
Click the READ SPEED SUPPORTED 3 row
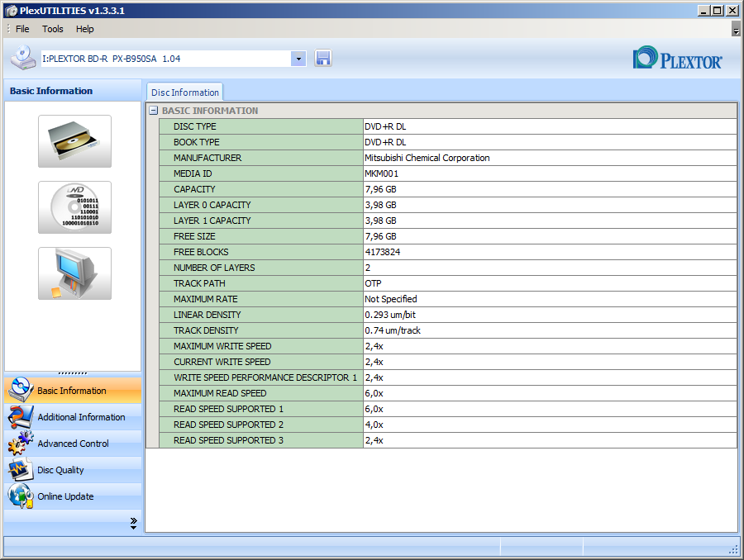click(448, 440)
